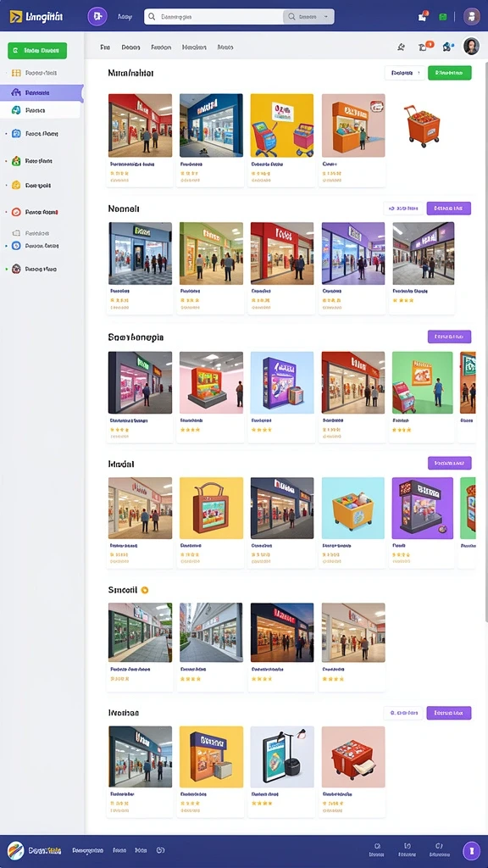Image resolution: width=488 pixels, height=868 pixels.
Task: Open notifications icon with the orange badge
Action: 424,47
